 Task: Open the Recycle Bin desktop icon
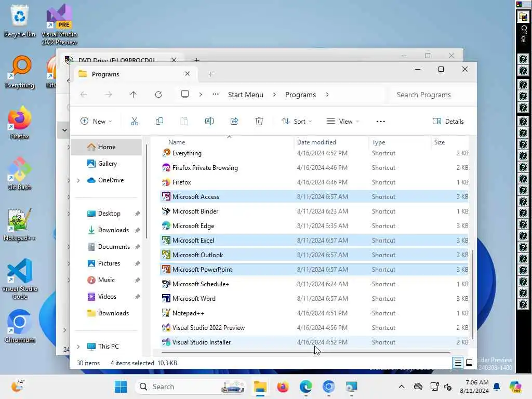pyautogui.click(x=20, y=21)
